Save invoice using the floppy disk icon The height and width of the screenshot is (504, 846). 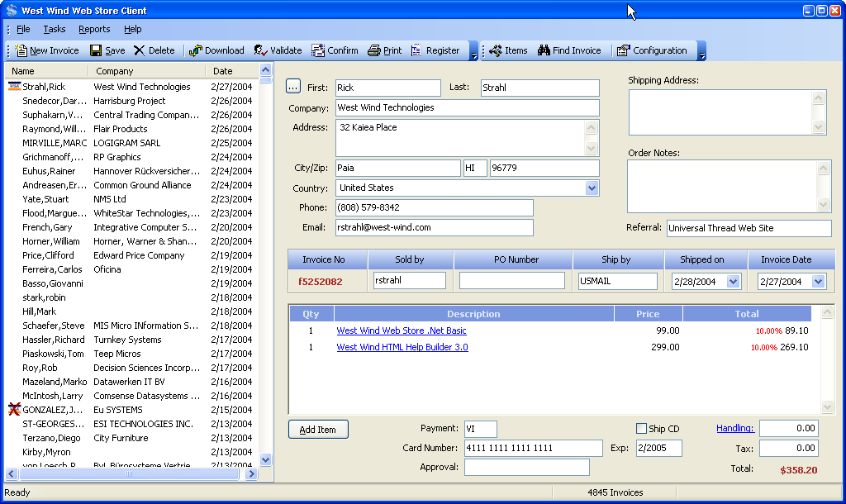(96, 50)
